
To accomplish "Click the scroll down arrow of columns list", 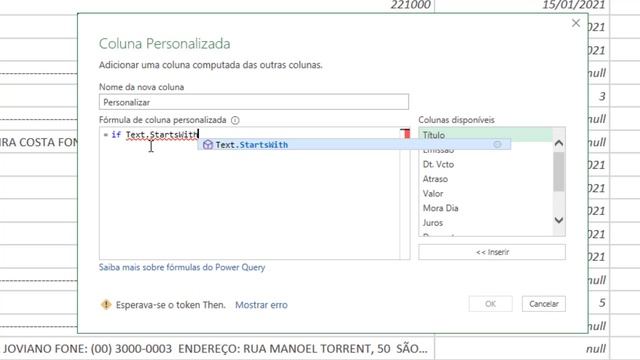I will tap(559, 220).
